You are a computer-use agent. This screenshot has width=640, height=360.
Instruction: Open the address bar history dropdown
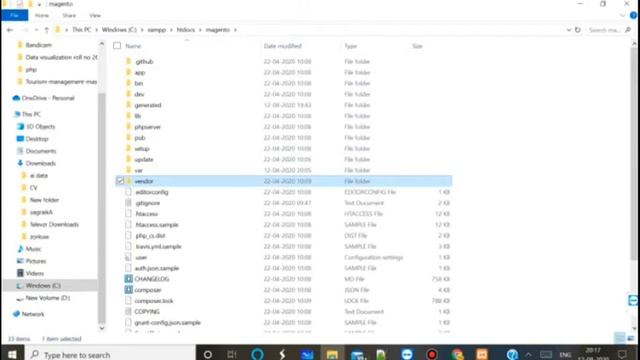(569, 30)
